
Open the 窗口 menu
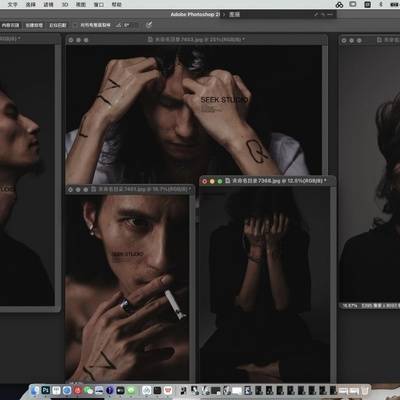coord(99,4)
